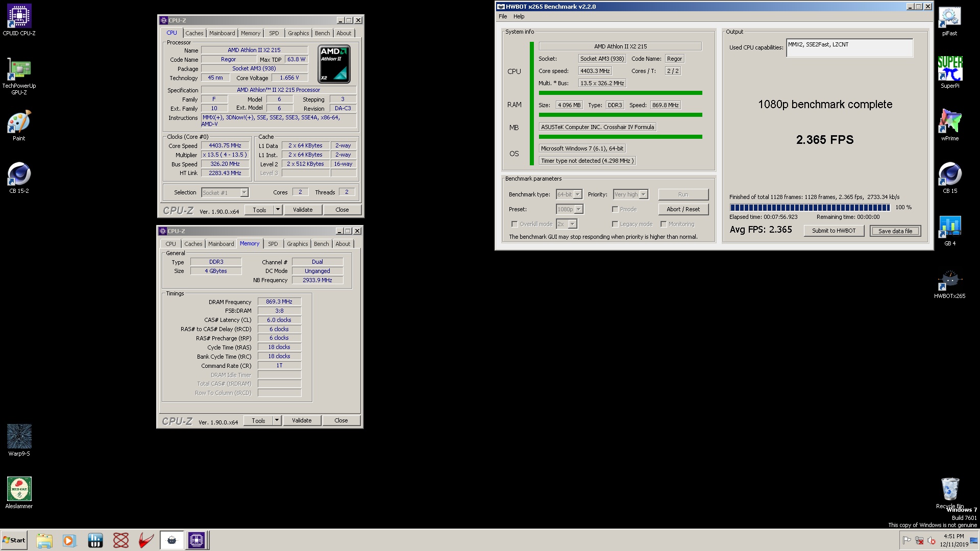Open Windows Explorer from the taskbar
The height and width of the screenshot is (551, 980).
click(44, 540)
